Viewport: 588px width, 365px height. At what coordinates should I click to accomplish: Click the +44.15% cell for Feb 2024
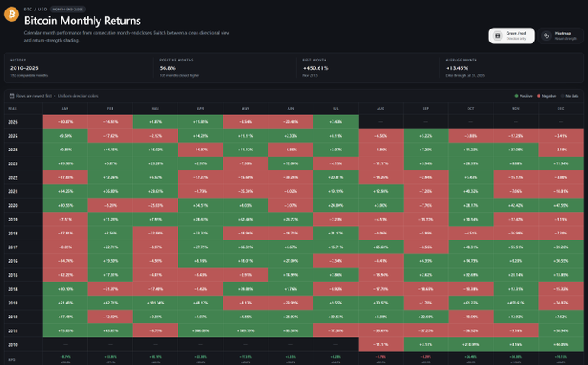coord(110,150)
